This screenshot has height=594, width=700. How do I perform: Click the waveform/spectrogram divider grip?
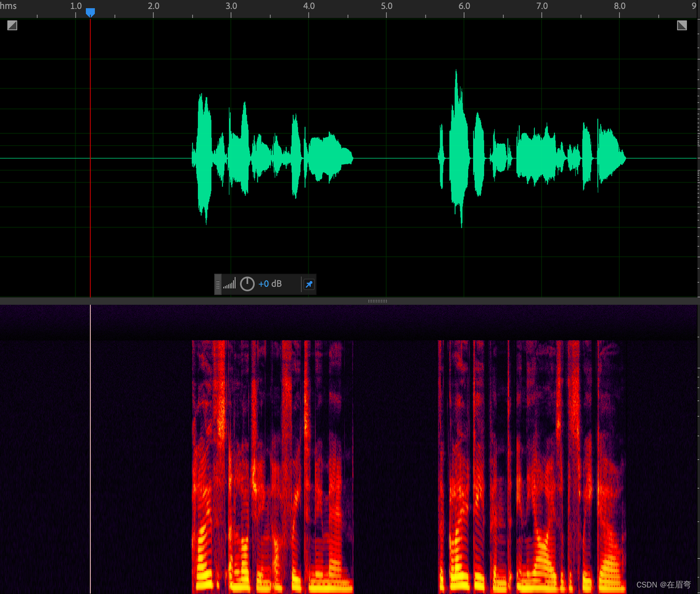(377, 301)
